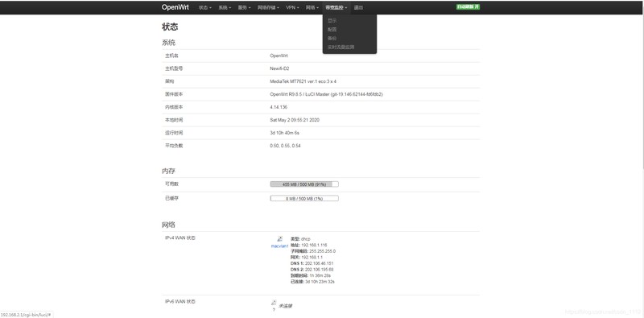This screenshot has height=318, width=644.
Task: Open the 网络存储 menu
Action: point(268,7)
